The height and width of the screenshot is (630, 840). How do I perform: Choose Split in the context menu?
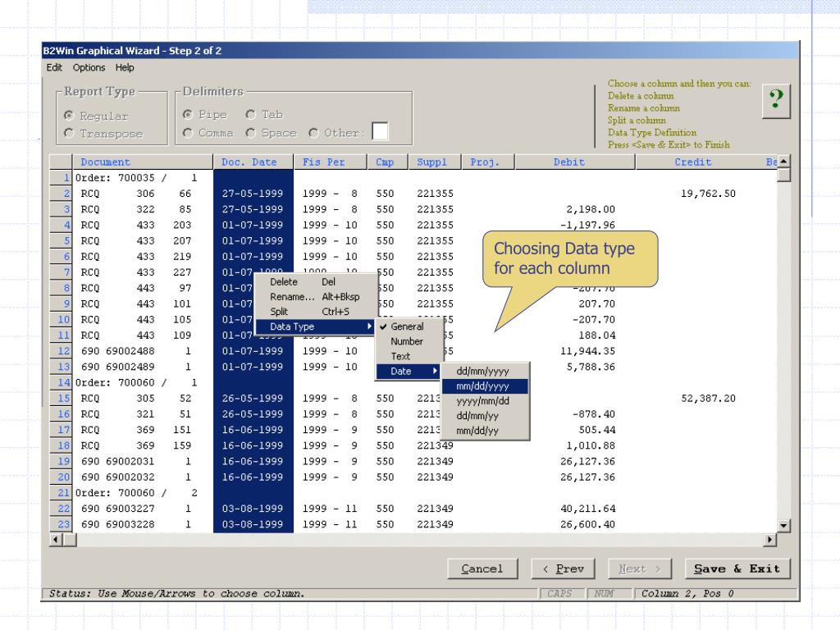[315, 312]
